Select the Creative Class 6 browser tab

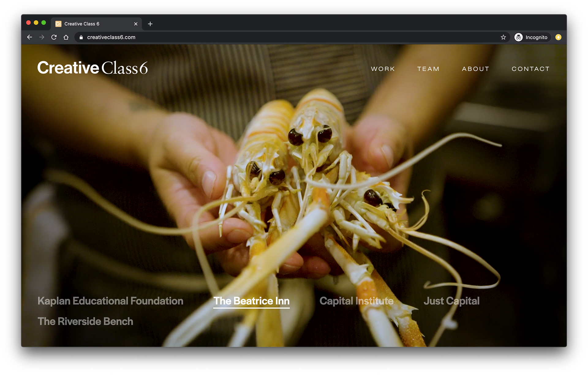pyautogui.click(x=96, y=24)
